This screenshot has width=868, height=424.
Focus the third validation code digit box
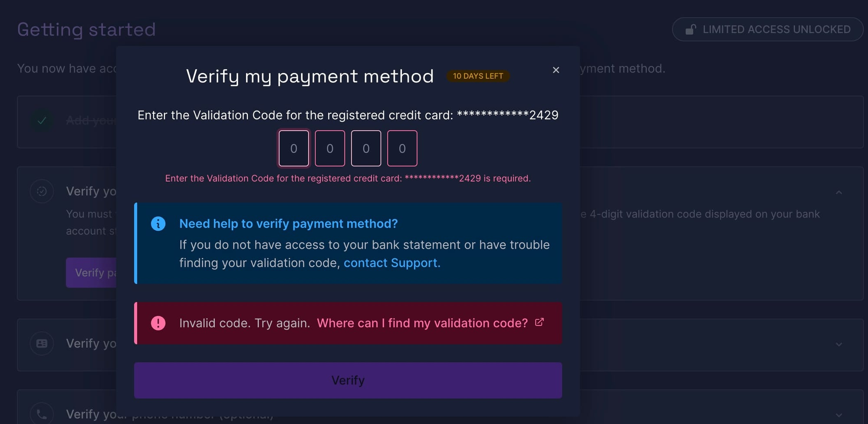366,148
